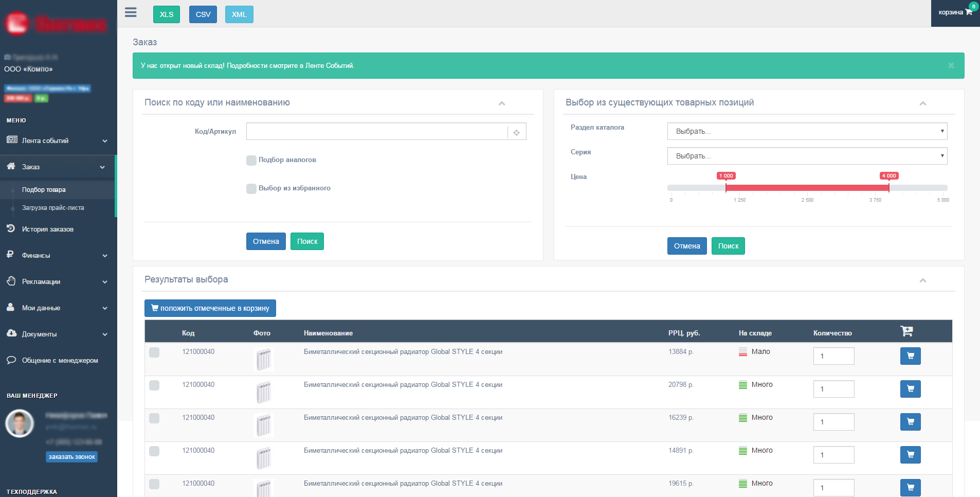Click the Финансы ruble icon
This screenshot has width=980, height=497.
click(x=10, y=254)
